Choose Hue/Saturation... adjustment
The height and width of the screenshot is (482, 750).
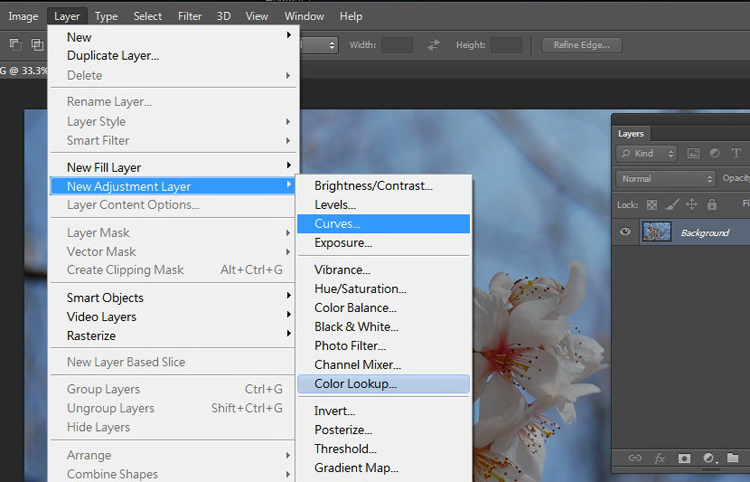click(x=384, y=289)
